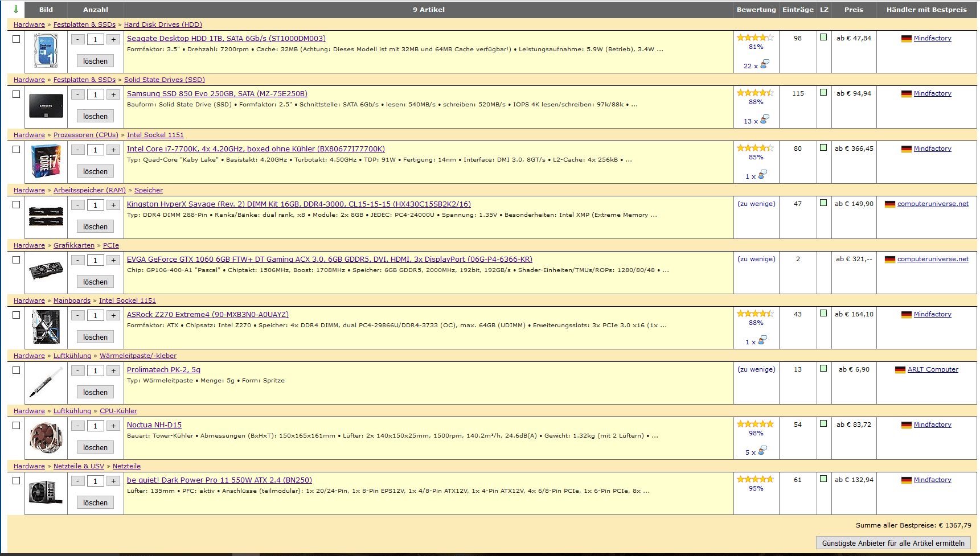Open the Noctua NH-D15 cooler thumbnail
This screenshot has width=980, height=556.
46,438
